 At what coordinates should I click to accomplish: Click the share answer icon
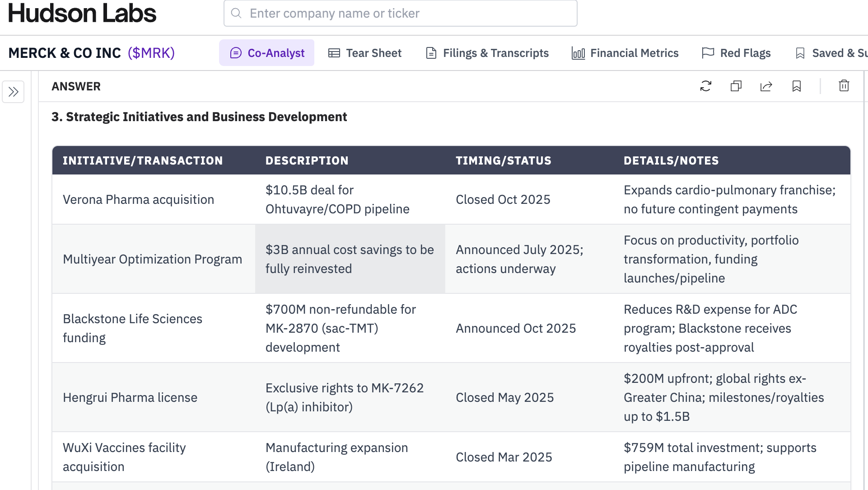tap(766, 86)
